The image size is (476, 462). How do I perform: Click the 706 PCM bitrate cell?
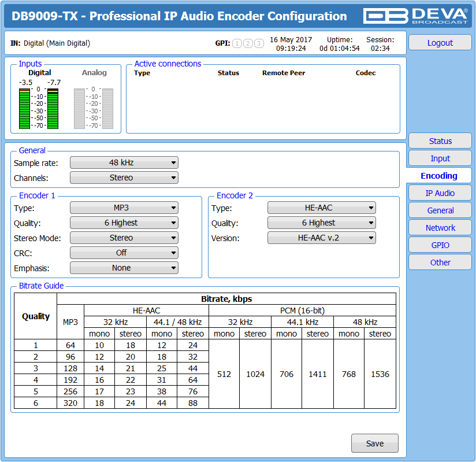click(x=287, y=374)
